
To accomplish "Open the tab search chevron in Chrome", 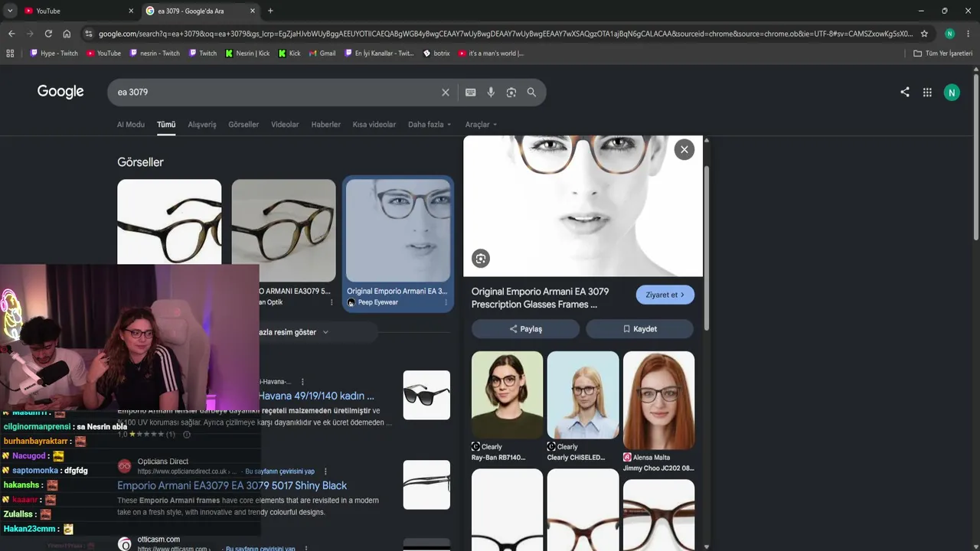I will click(10, 11).
